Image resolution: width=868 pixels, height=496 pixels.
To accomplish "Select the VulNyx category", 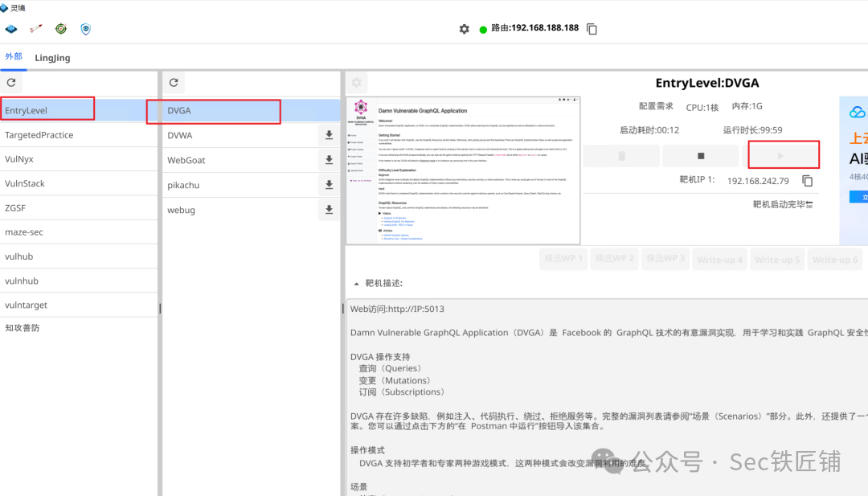I will tap(79, 159).
